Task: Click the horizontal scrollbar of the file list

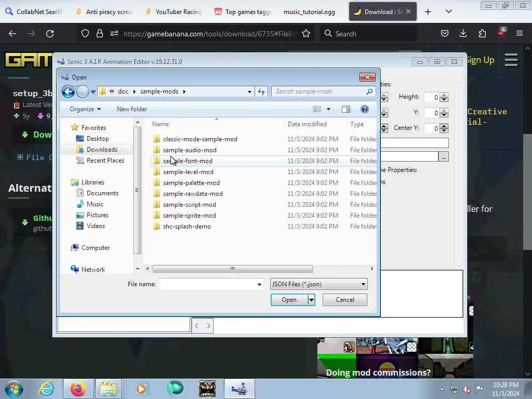Action: 232,269
